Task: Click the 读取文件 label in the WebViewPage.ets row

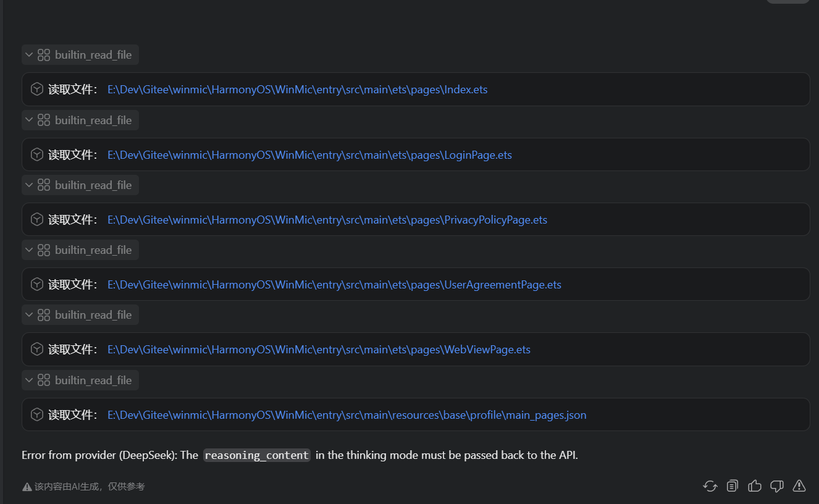Action: click(x=73, y=349)
